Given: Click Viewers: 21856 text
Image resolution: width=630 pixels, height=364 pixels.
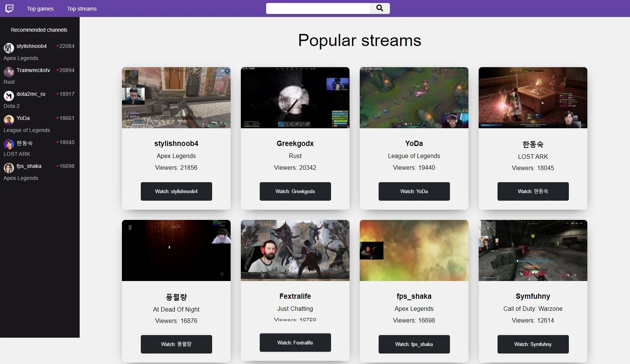Looking at the screenshot, I should 176,167.
